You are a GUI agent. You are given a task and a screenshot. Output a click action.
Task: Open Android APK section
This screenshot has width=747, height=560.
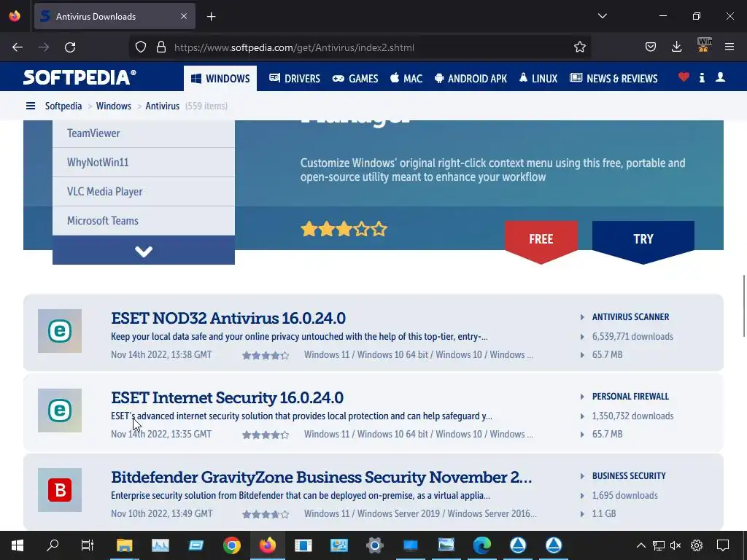(471, 79)
